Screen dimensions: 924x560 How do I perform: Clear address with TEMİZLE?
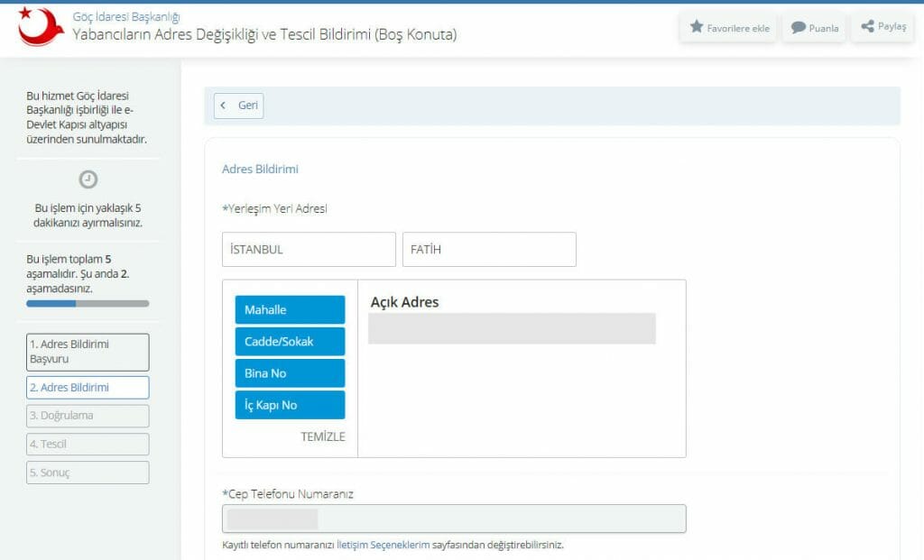(x=322, y=436)
